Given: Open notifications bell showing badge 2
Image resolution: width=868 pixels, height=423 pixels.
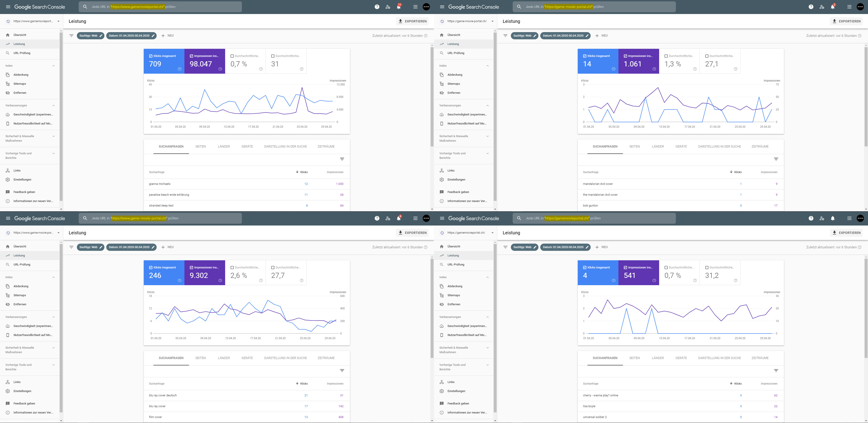Looking at the screenshot, I should coord(833,7).
